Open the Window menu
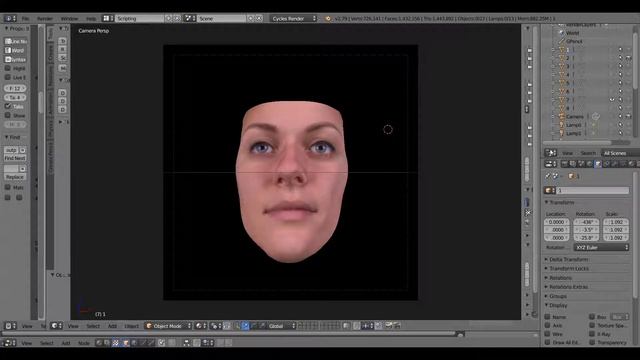Screen dimensions: 640x360 tap(69, 19)
